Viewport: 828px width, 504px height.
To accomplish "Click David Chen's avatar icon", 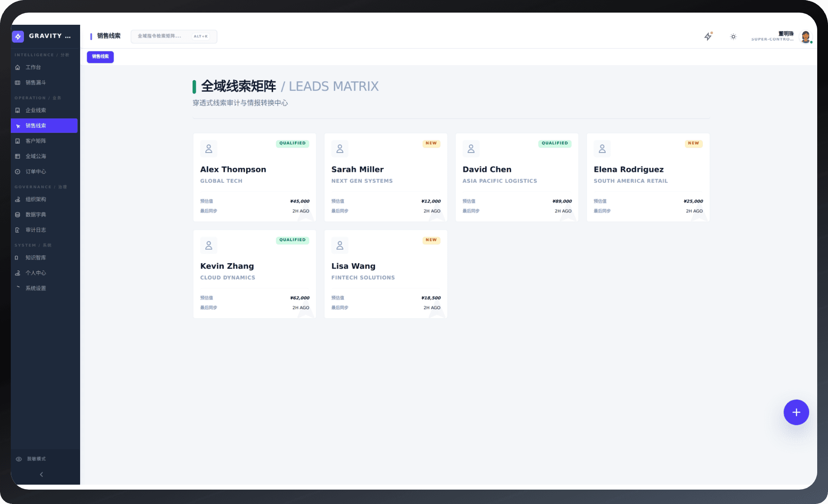I will point(471,149).
